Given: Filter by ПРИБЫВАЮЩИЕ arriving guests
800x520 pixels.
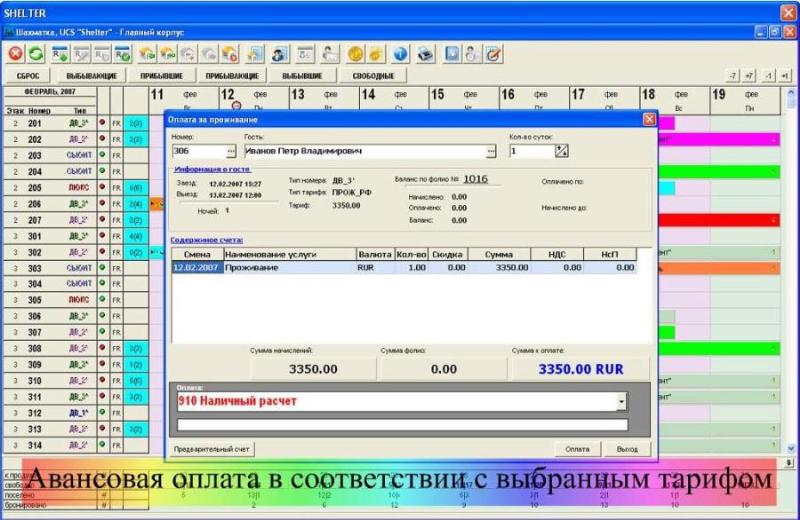Looking at the screenshot, I should pyautogui.click(x=232, y=76).
